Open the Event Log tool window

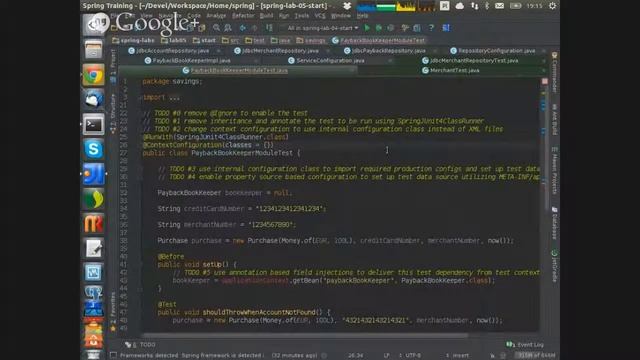[525, 345]
